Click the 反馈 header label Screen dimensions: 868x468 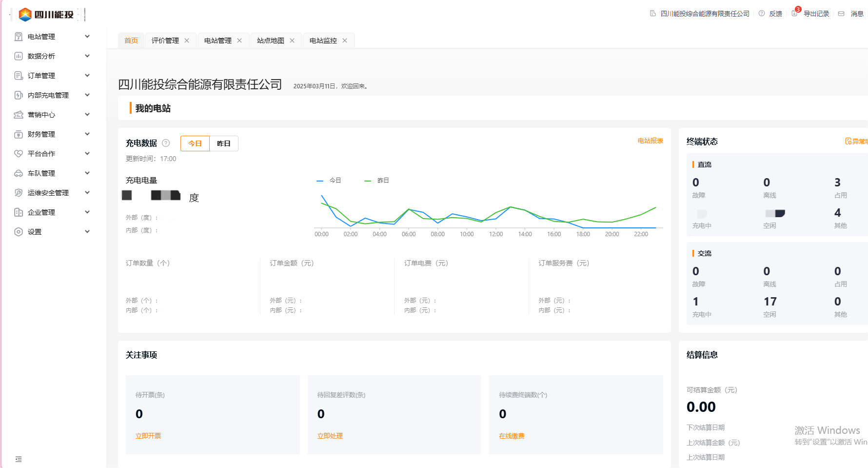pyautogui.click(x=776, y=14)
